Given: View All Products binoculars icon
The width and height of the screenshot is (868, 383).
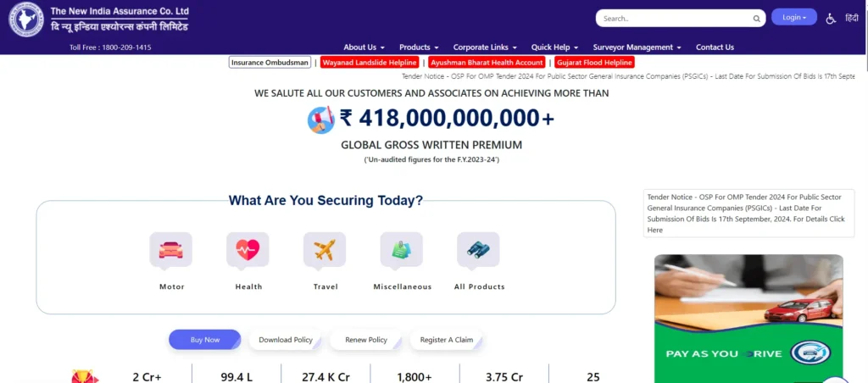Looking at the screenshot, I should [x=478, y=250].
